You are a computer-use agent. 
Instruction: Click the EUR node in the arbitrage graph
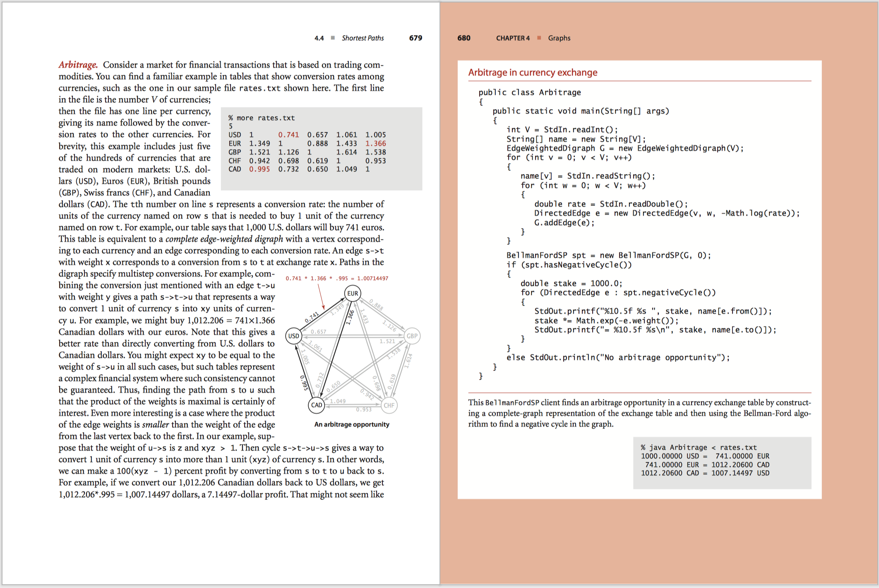(x=353, y=294)
